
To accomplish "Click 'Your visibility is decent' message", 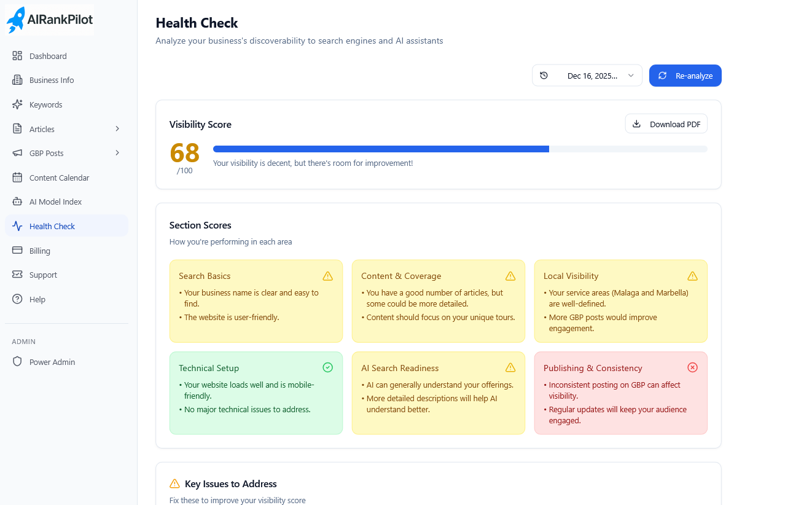I will click(x=313, y=163).
